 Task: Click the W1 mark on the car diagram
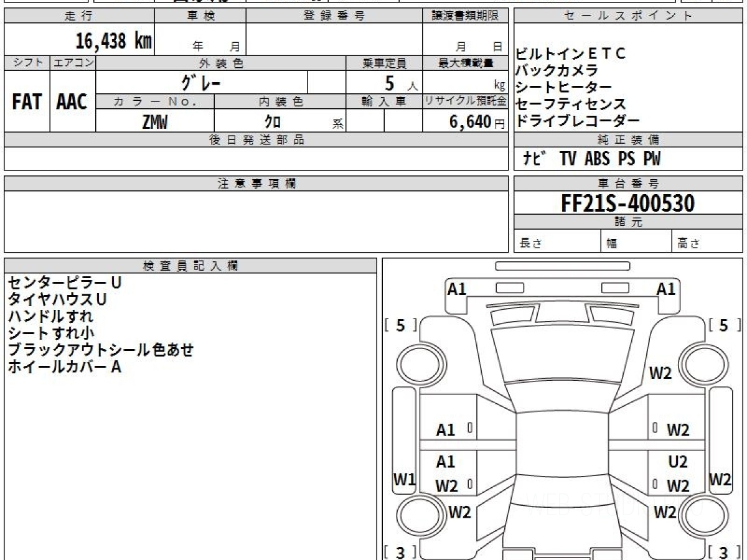(x=404, y=479)
